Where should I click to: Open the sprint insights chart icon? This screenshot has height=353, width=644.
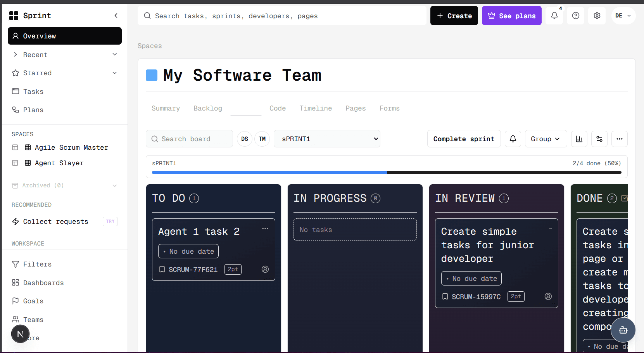(x=579, y=139)
